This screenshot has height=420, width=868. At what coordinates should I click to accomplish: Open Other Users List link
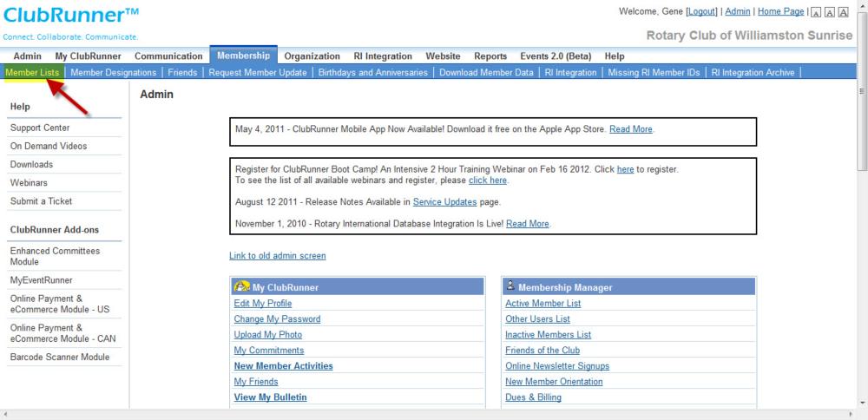[x=537, y=318]
